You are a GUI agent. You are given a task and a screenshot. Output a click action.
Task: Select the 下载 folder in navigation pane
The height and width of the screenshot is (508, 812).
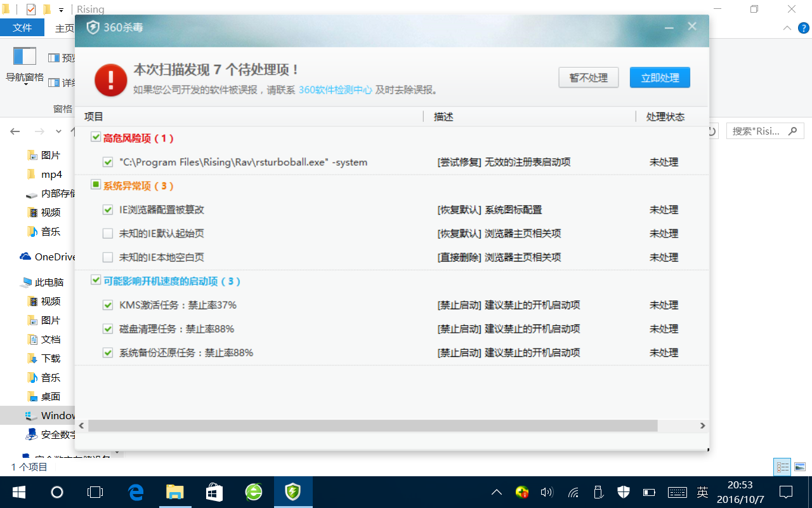[44, 359]
